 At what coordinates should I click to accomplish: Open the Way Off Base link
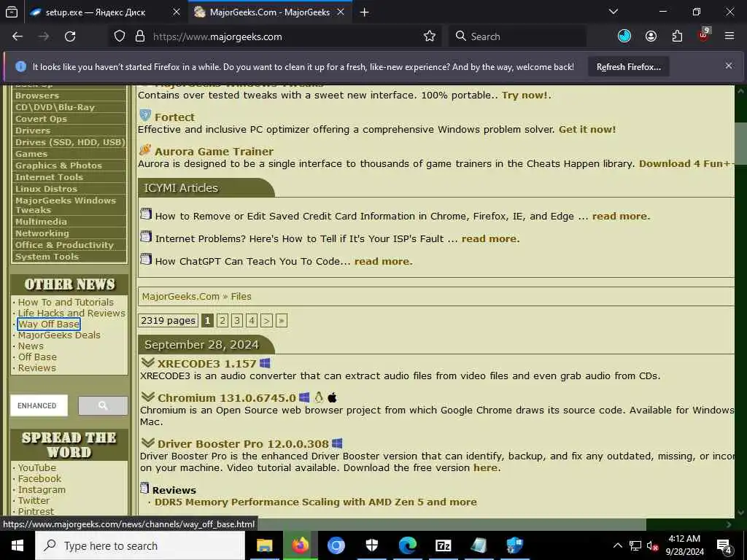click(x=49, y=324)
